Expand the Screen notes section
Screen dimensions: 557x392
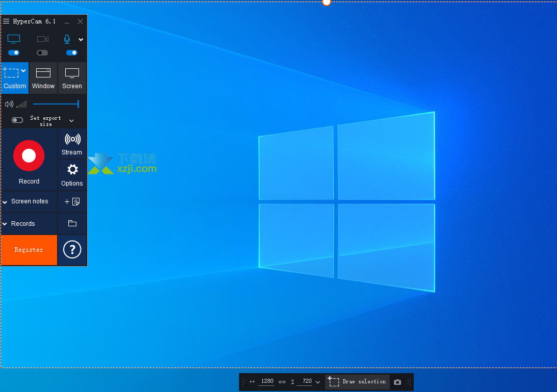(x=29, y=201)
